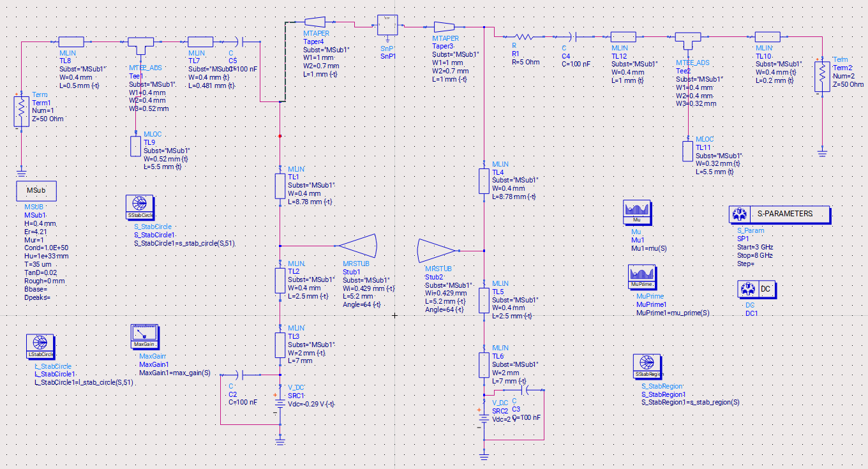This screenshot has width=868, height=469.
Task: Select the Mu1 stability icon
Action: click(636, 212)
